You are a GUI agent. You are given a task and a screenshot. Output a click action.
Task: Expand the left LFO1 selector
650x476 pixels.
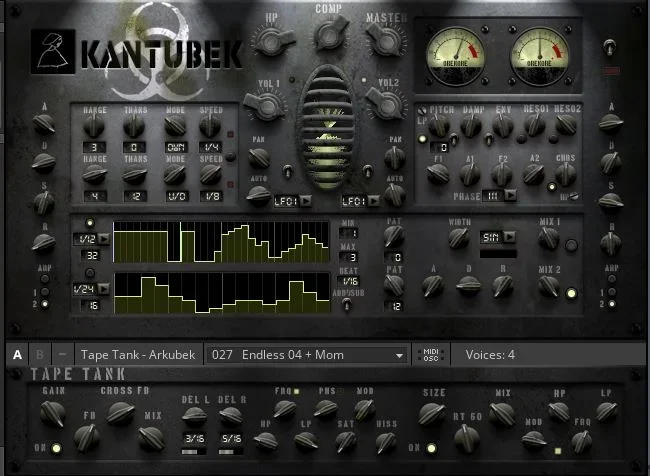tap(291, 201)
